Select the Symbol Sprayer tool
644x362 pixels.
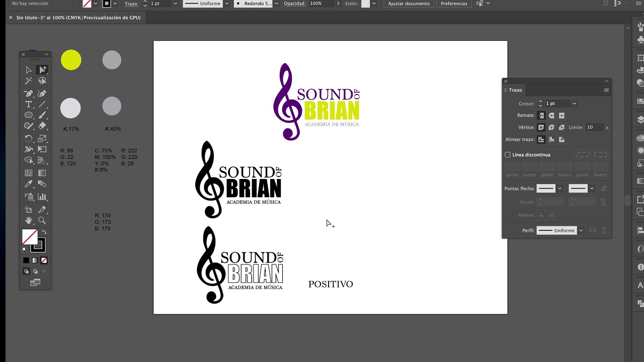coord(29,197)
